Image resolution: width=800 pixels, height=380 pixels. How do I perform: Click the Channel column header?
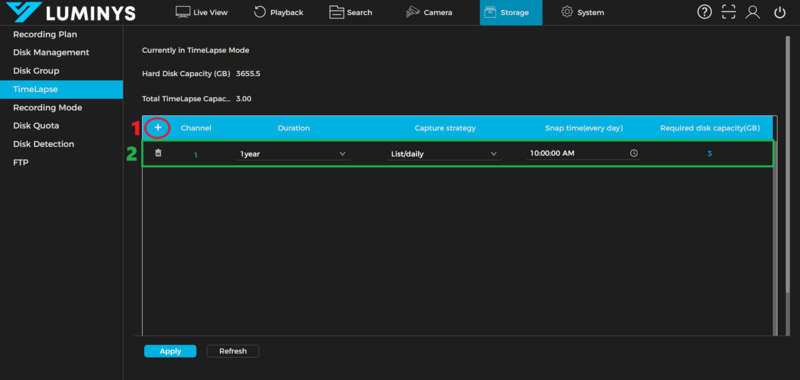tap(196, 128)
